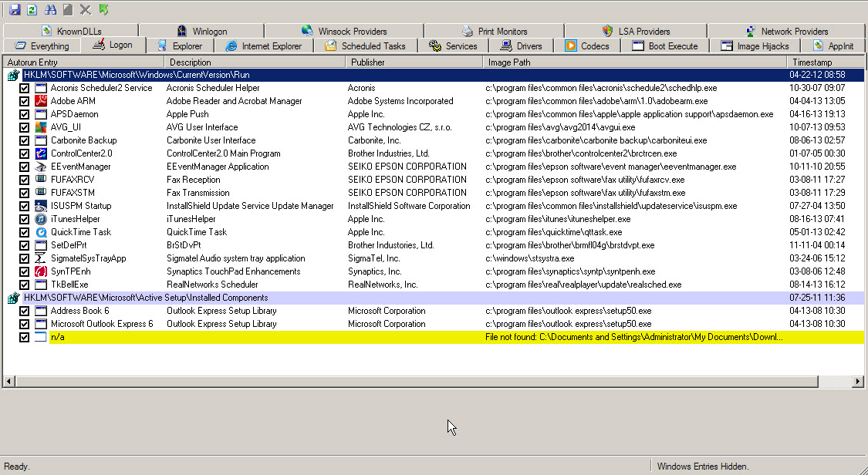
Task: Select the 'File not found' yellow row
Action: pos(457,337)
